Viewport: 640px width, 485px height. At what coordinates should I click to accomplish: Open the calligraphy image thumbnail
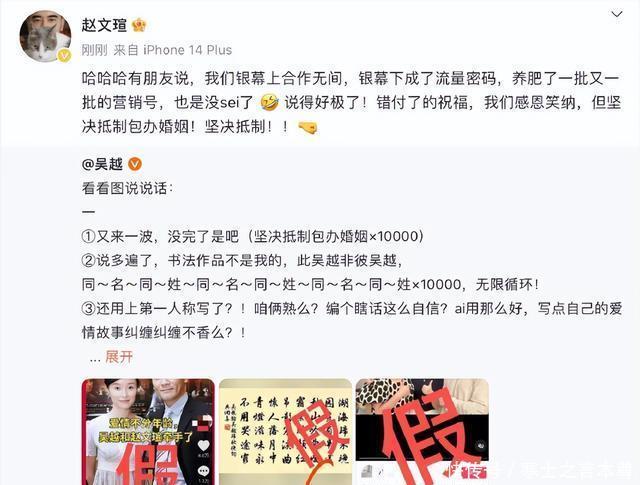tap(285, 432)
